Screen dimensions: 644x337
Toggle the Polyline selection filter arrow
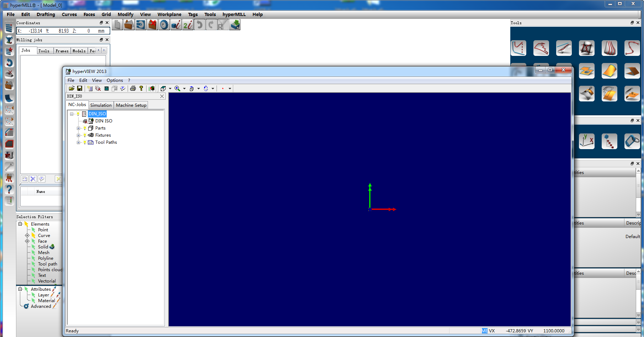pyautogui.click(x=33, y=258)
